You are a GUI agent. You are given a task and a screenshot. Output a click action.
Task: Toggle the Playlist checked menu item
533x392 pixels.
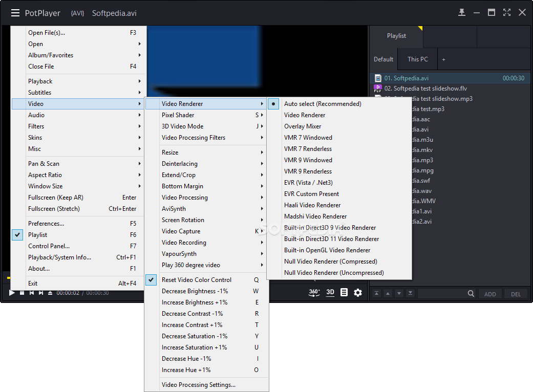click(78, 235)
